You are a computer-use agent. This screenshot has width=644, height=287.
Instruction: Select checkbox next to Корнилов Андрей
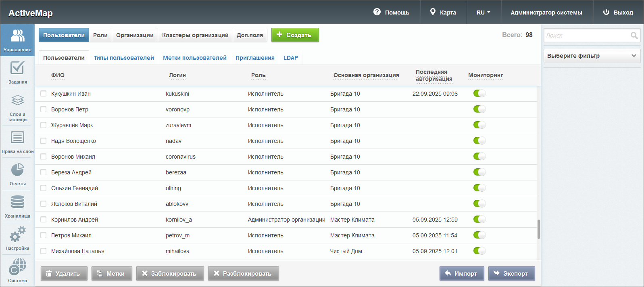pyautogui.click(x=44, y=220)
